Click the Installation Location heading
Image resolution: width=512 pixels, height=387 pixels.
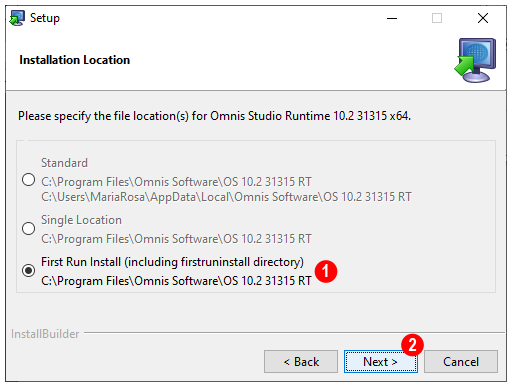tap(75, 60)
